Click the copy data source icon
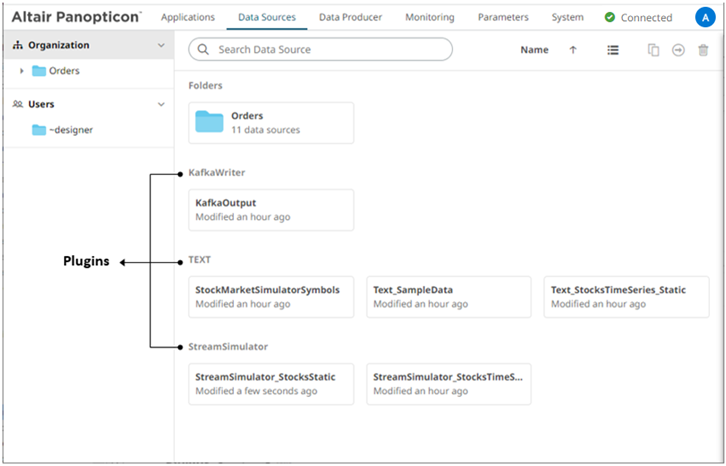726x466 pixels. [x=653, y=50]
